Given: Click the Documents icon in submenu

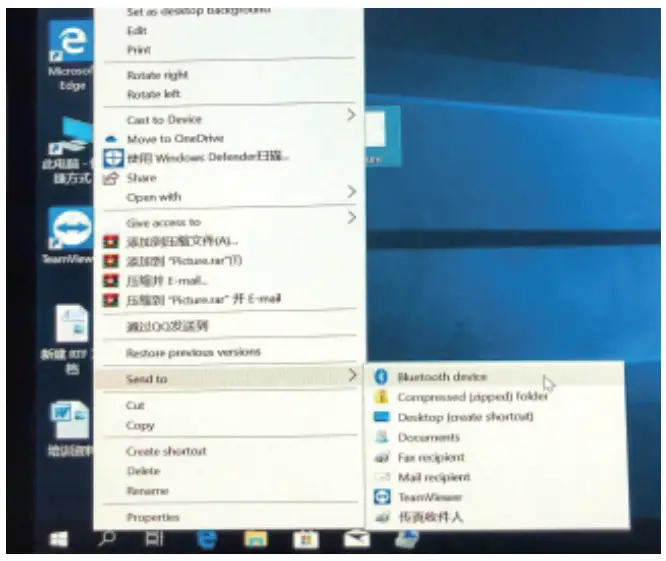Looking at the screenshot, I should [x=382, y=437].
